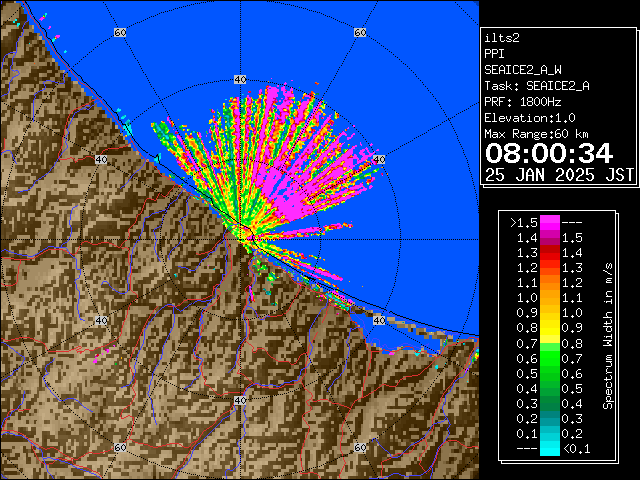
Task: Click the 'Spectrum Width in m/s' legend title
Action: coord(608,336)
